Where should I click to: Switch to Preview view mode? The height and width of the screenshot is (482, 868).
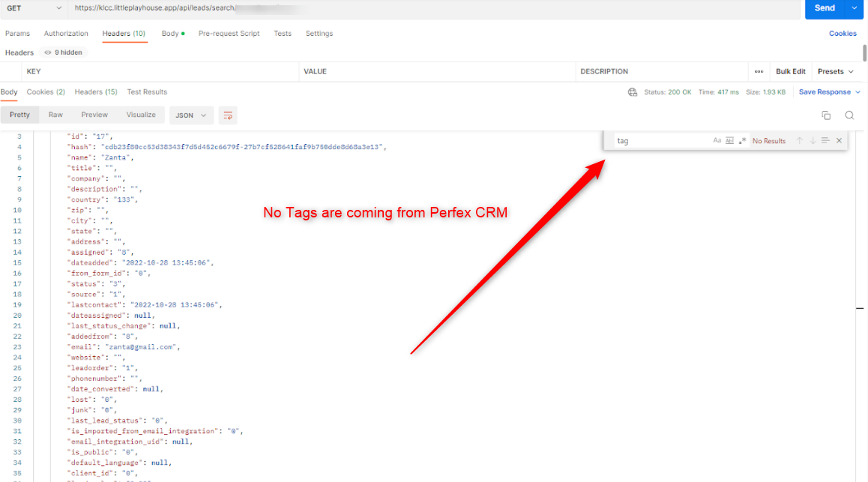coord(94,115)
